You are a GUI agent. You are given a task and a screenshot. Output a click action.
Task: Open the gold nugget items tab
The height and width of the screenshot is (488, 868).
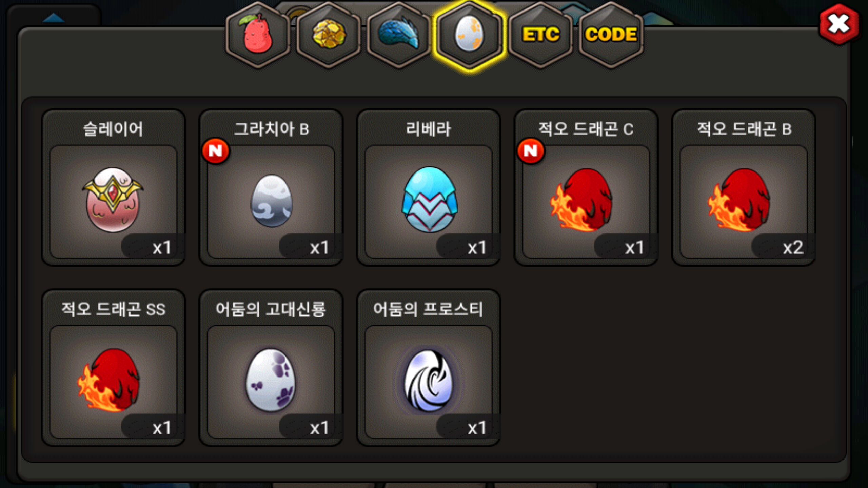coord(328,35)
